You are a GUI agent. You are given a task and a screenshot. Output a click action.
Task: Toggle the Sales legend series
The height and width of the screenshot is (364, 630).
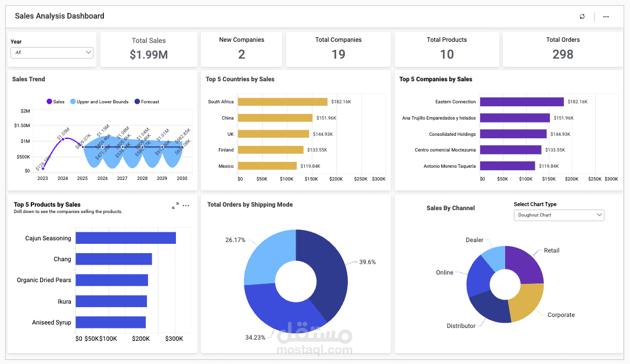[x=55, y=102]
